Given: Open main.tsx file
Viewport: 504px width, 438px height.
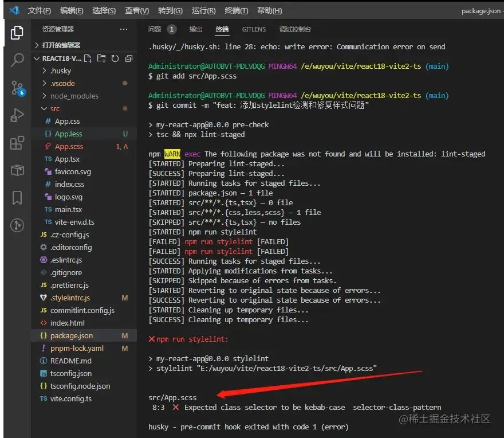Looking at the screenshot, I should click(84, 209).
